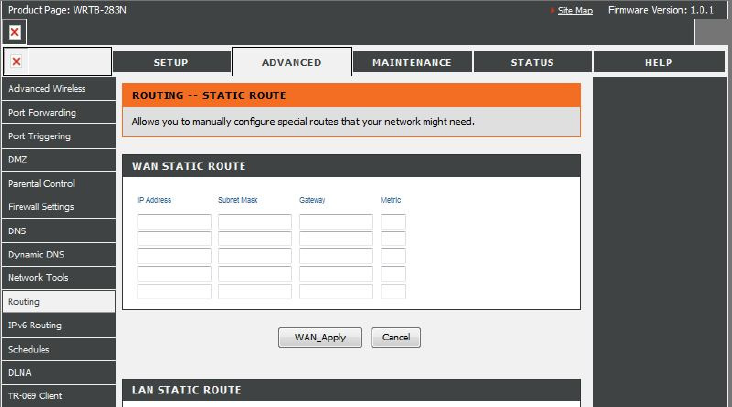
Task: Click fourth row Gateway input
Action: point(336,274)
